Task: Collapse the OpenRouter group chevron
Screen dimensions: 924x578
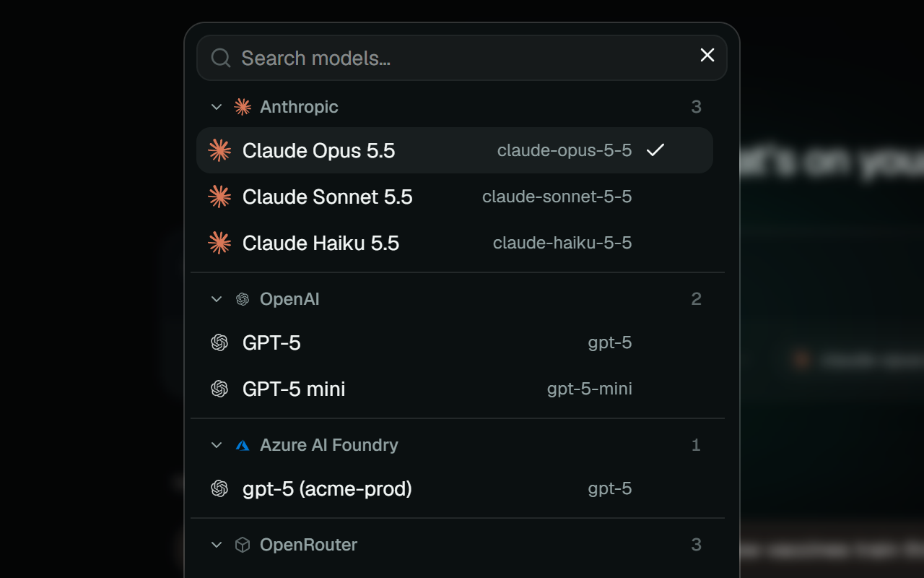Action: click(216, 545)
